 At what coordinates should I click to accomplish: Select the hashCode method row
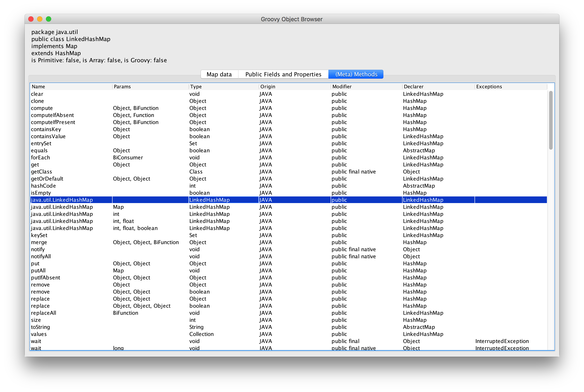click(43, 186)
